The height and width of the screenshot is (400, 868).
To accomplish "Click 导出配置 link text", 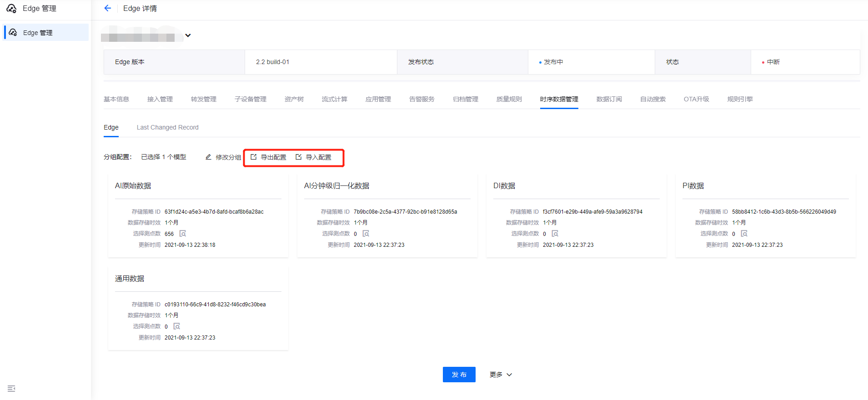I will tap(273, 157).
